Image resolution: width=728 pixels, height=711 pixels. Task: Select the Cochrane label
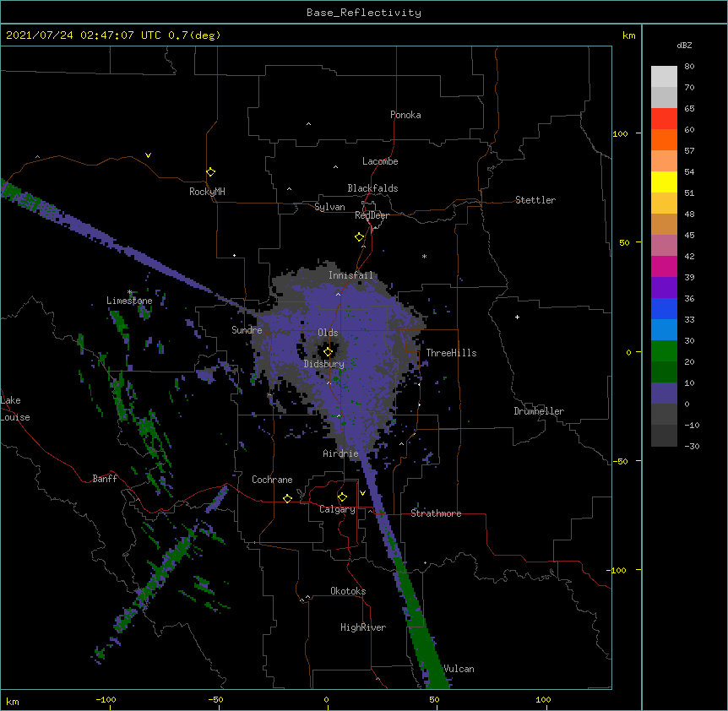(x=272, y=480)
